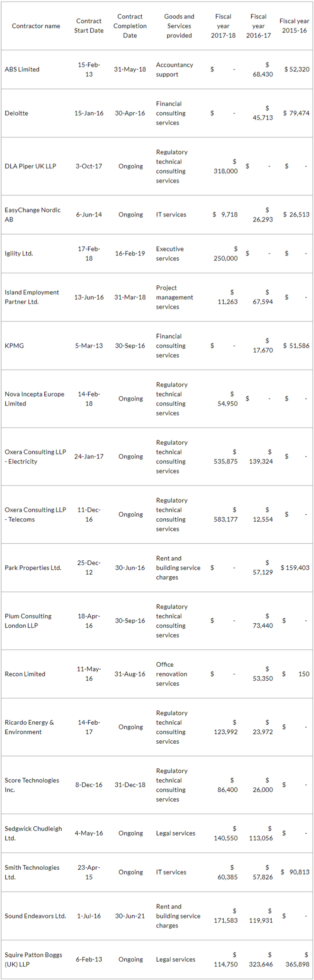Click the Fiscal year 2015-16 header
The height and width of the screenshot is (980, 314).
click(x=294, y=26)
